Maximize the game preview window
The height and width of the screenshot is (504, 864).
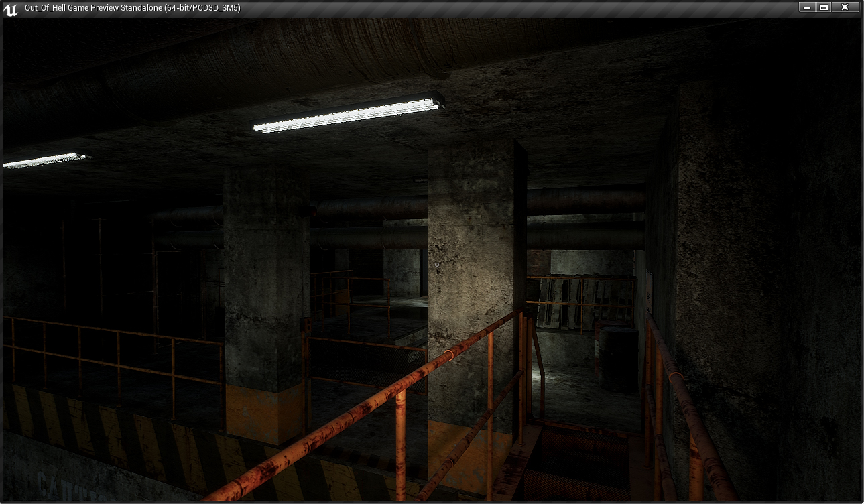824,7
